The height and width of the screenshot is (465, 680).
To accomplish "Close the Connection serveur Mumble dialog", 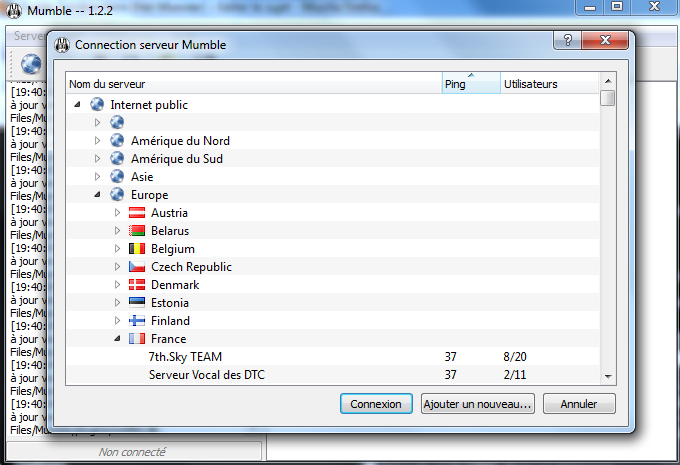I will [x=605, y=40].
